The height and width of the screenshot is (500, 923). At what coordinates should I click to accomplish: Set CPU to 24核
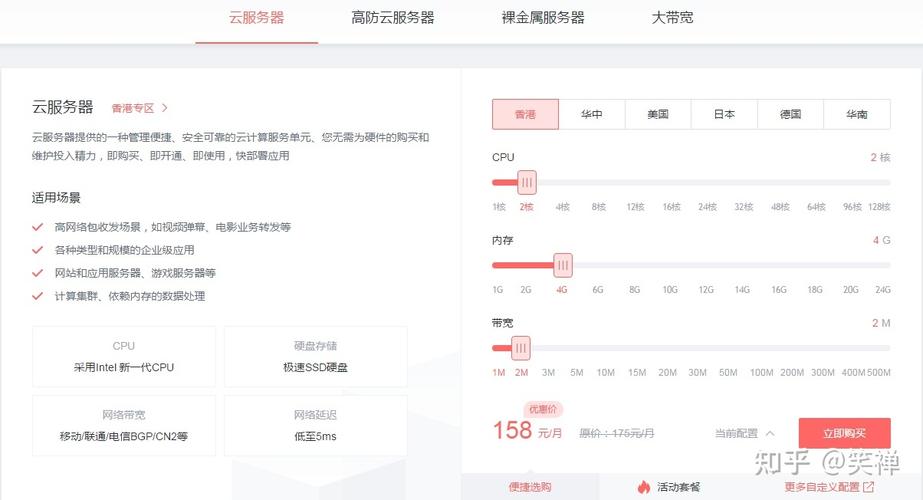708,207
